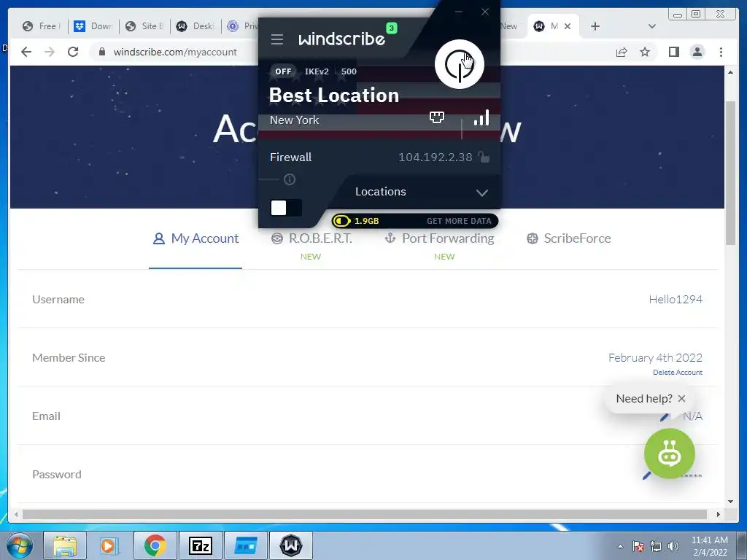Click the page scrollbar down arrow
The height and width of the screenshot is (560, 747).
pos(730,502)
